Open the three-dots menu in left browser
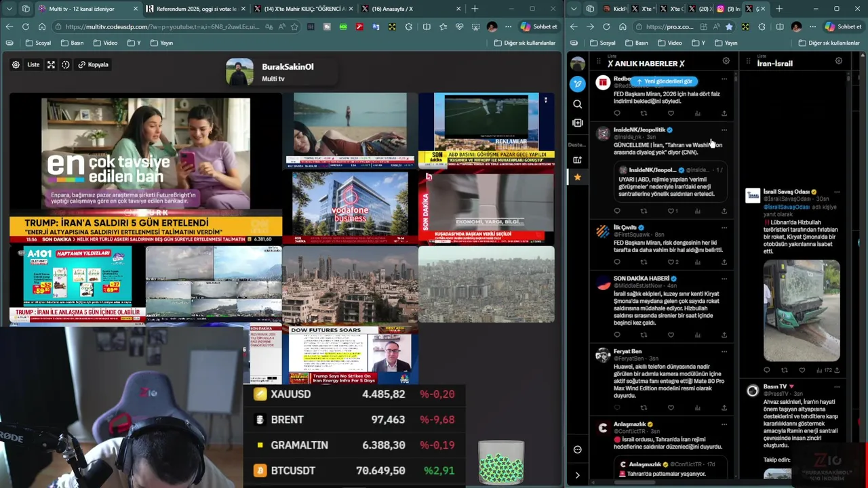This screenshot has height=488, width=868. [x=508, y=26]
